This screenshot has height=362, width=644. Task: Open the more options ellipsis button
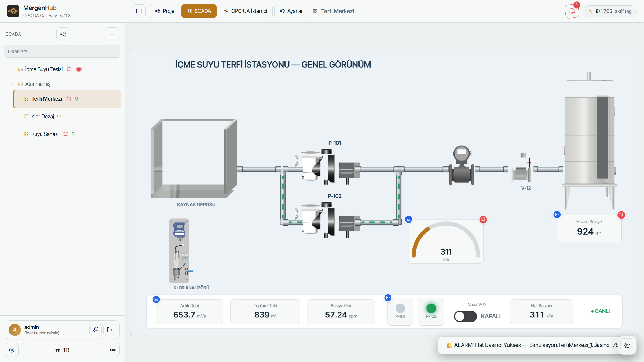(113, 350)
